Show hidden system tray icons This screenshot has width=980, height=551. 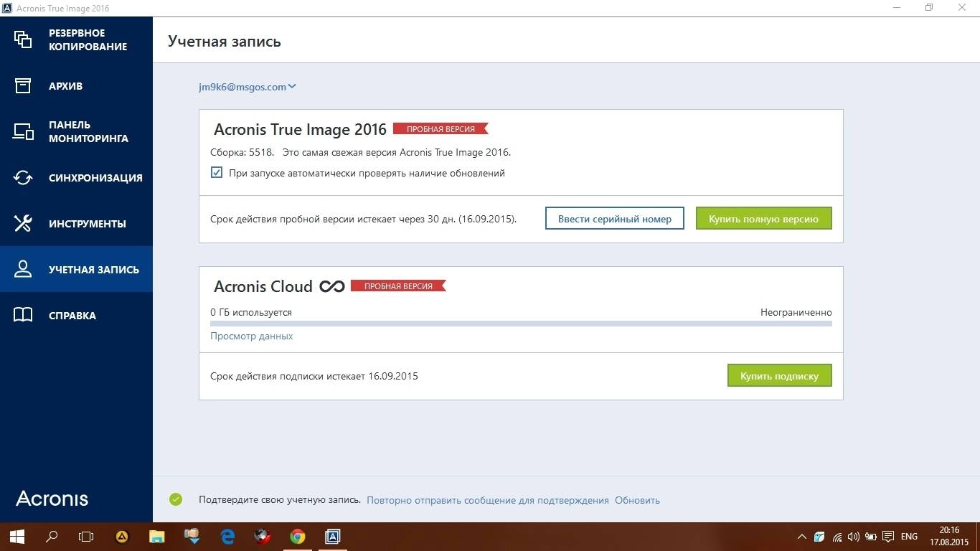tap(802, 537)
